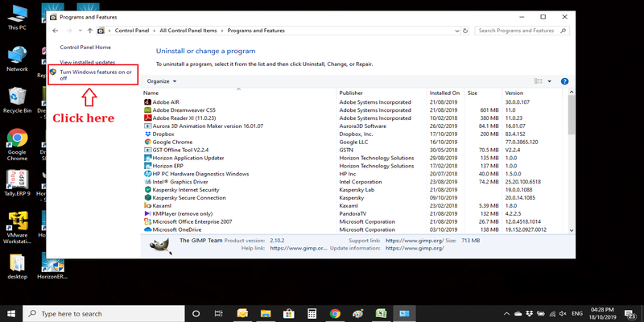Open recent locations dropdown arrow
Image resolution: width=644 pixels, height=322 pixels.
pyautogui.click(x=80, y=31)
